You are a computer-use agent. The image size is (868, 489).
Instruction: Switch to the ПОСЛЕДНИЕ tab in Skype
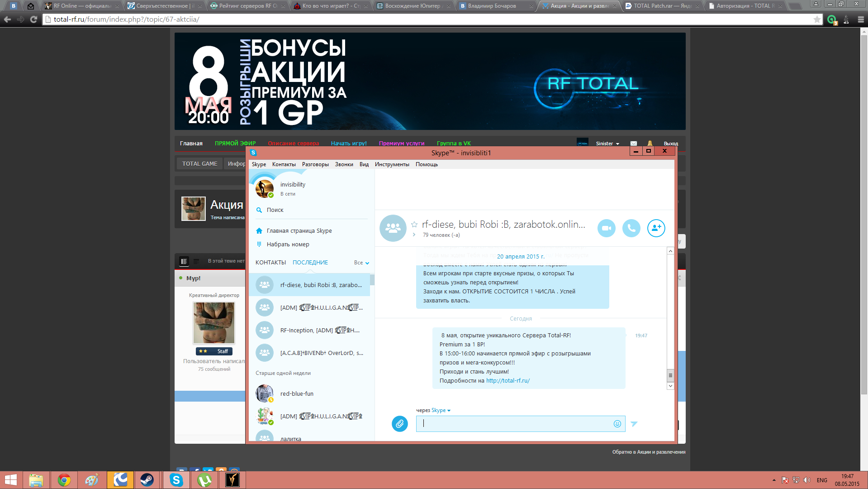[310, 263]
